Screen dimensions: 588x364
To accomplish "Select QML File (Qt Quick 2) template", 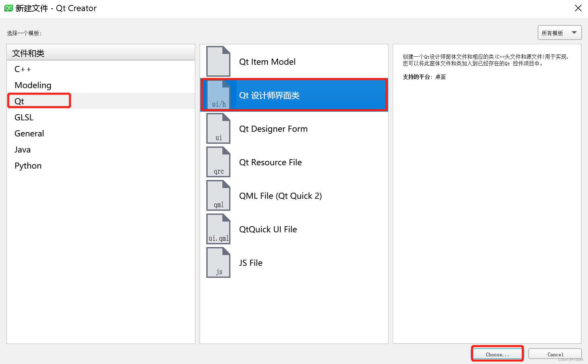I will 294,195.
